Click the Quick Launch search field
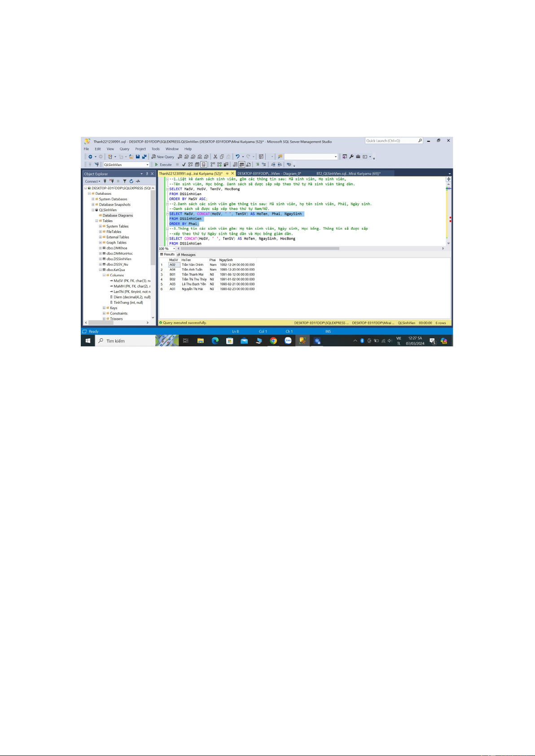The width and height of the screenshot is (535, 756). pos(391,141)
